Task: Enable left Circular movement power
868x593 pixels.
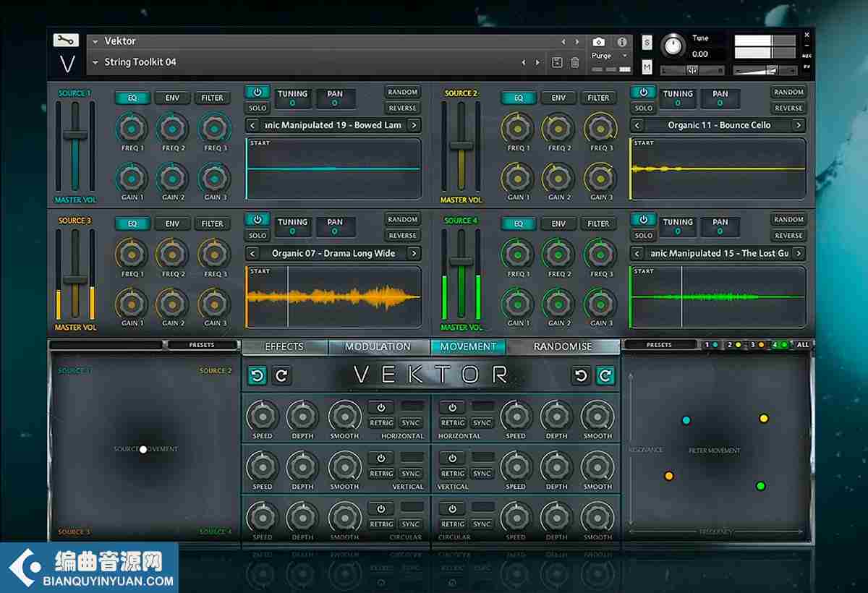Action: (x=381, y=509)
